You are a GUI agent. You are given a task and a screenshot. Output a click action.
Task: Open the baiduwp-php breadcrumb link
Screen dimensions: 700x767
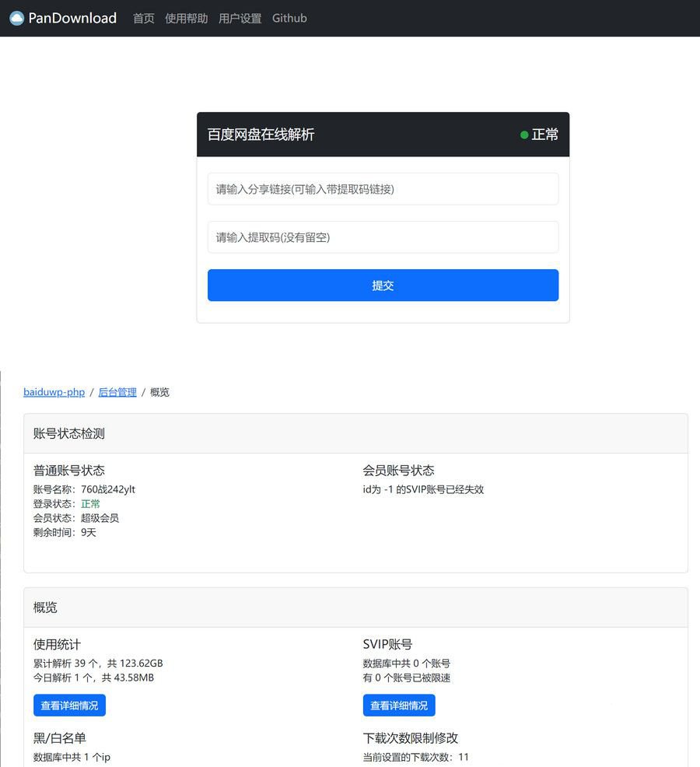point(54,392)
